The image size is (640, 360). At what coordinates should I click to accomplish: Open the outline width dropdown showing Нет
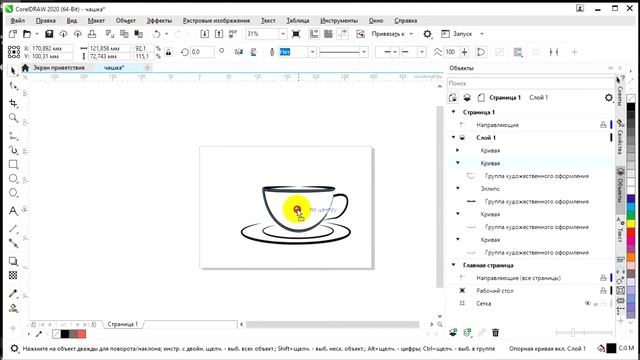312,52
